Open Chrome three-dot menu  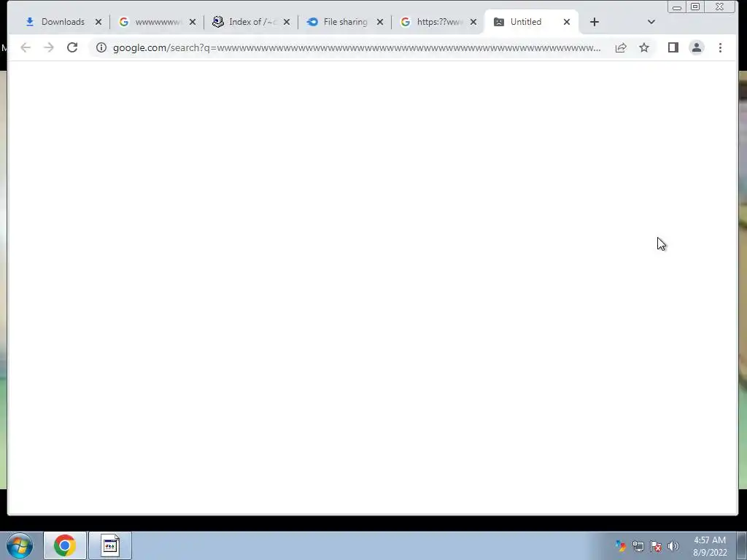pos(720,47)
